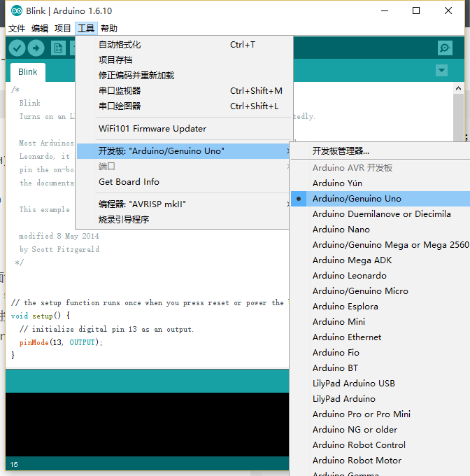Select the checked Arduino/Genuino Uno board
The width and height of the screenshot is (470, 476).
click(380, 199)
